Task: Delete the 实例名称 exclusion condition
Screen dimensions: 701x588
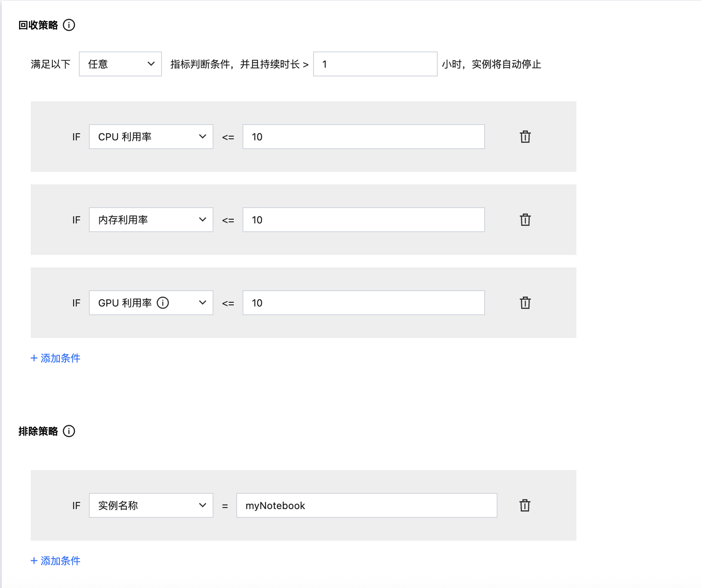Action: click(x=525, y=505)
